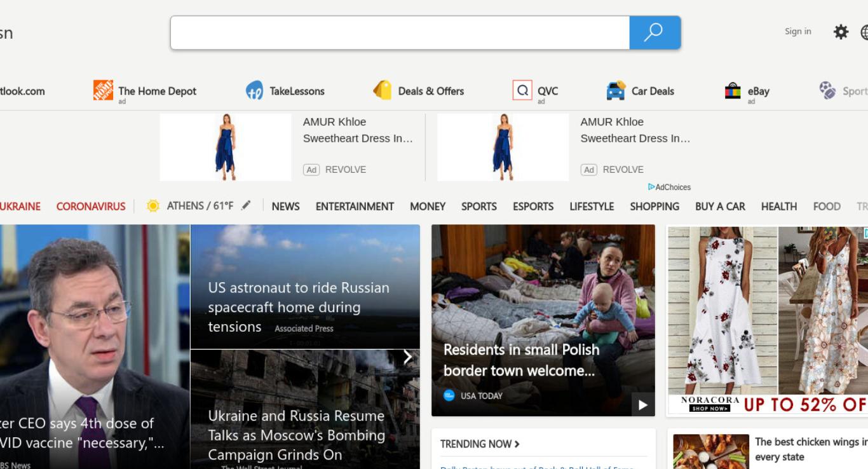The height and width of the screenshot is (469, 868).
Task: Open Residents in small Polish border town headline
Action: 521,360
